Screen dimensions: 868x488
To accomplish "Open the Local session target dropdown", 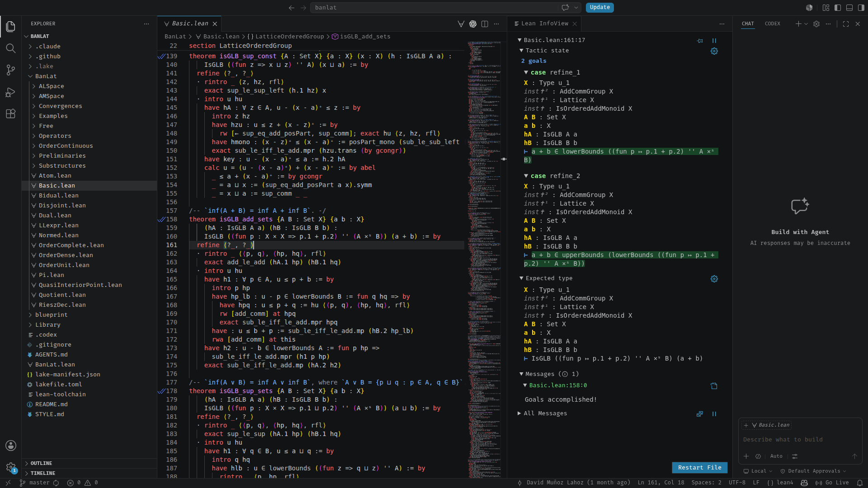I will (758, 471).
